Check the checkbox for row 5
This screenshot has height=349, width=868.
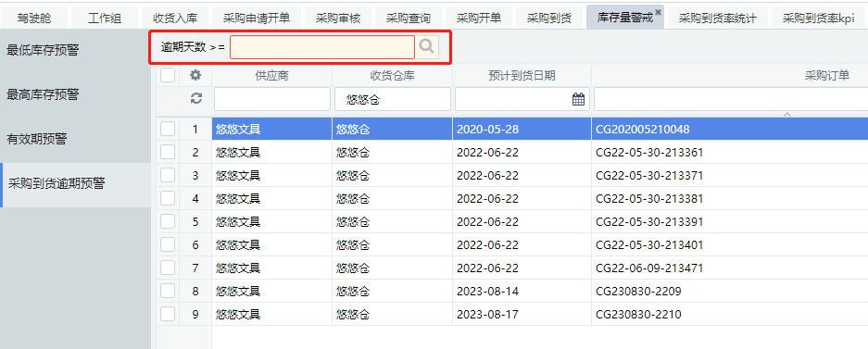[168, 221]
